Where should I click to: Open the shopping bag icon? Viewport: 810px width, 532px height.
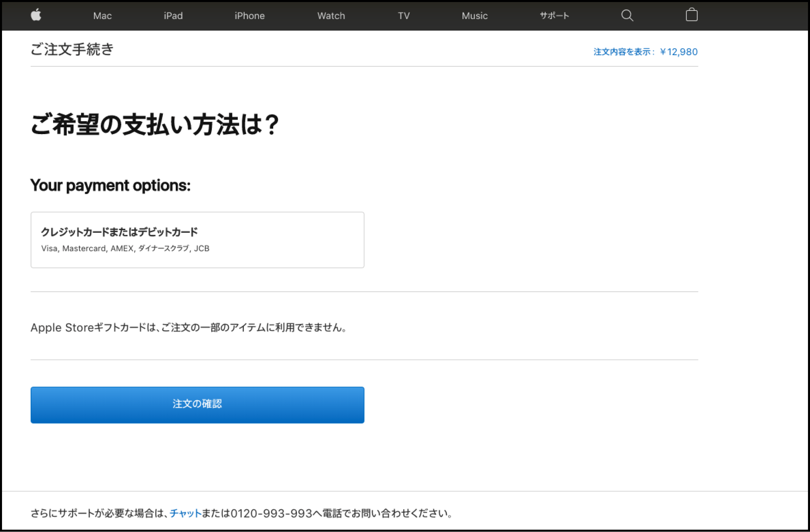pyautogui.click(x=692, y=15)
